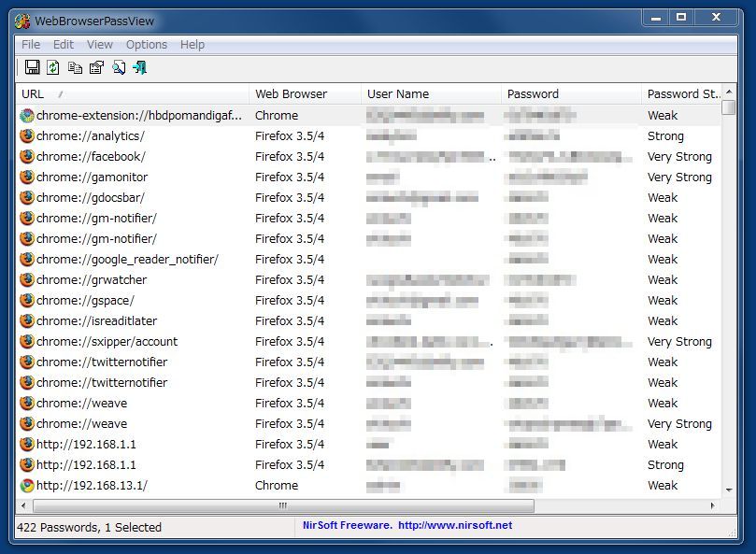
Task: Click the Firefox icon next to chrome://analytics/
Action: 27,136
